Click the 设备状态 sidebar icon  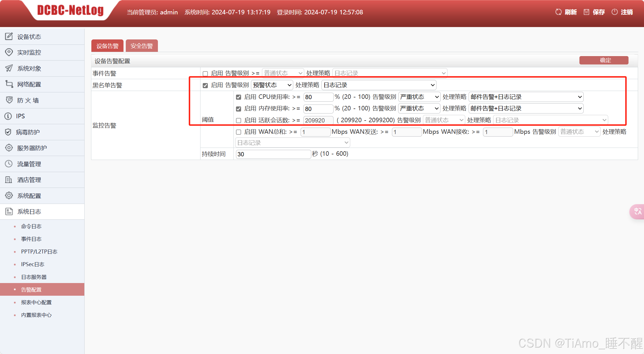point(9,36)
